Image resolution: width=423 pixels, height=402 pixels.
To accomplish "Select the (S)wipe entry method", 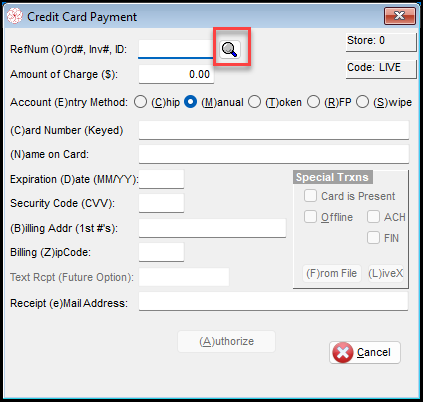I will 362,102.
